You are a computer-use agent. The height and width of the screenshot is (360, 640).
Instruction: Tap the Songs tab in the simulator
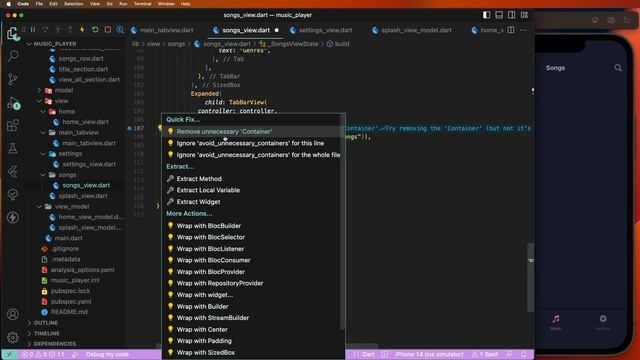click(x=556, y=322)
